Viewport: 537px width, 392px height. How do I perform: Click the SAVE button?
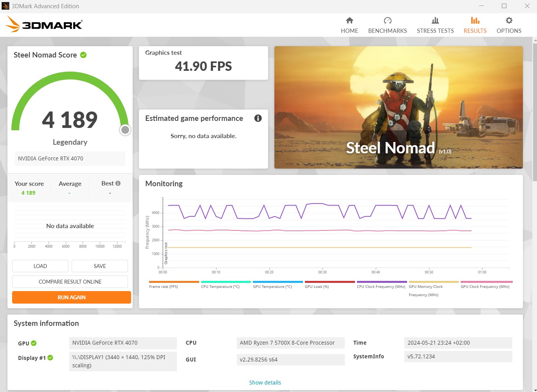99,266
